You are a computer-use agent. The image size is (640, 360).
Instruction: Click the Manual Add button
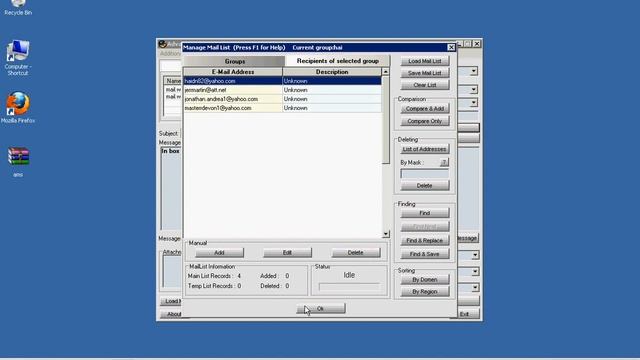pyautogui.click(x=219, y=253)
